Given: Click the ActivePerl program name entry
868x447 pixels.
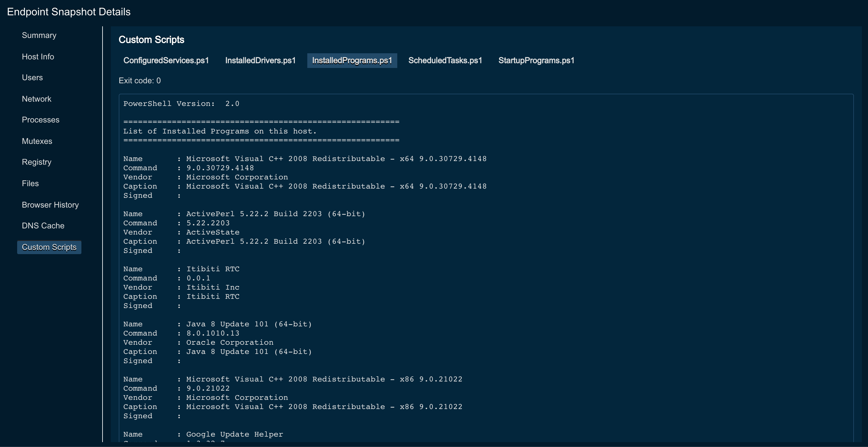Looking at the screenshot, I should [275, 214].
